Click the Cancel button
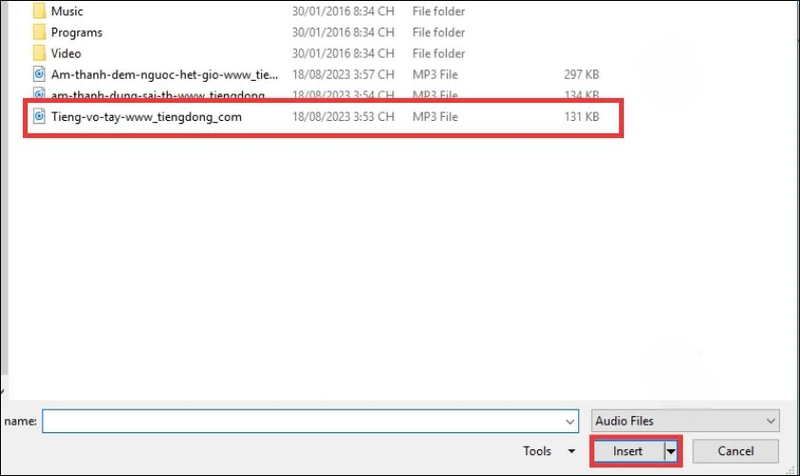The height and width of the screenshot is (476, 800). pos(735,452)
